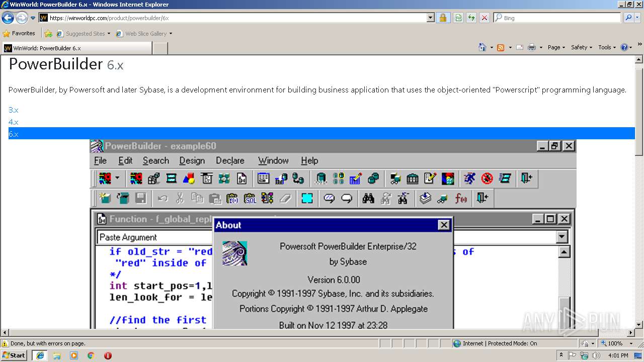Open a new blank tab
The height and width of the screenshot is (362, 644).
click(160, 48)
